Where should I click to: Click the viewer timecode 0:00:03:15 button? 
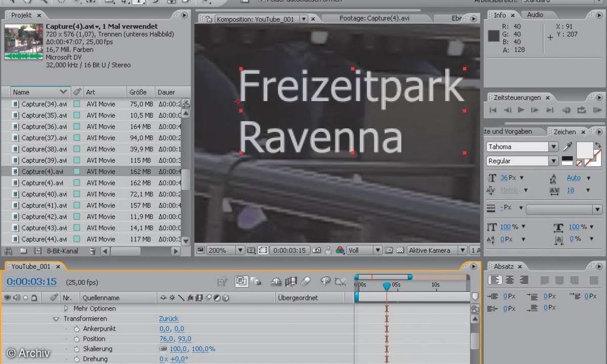coord(289,250)
